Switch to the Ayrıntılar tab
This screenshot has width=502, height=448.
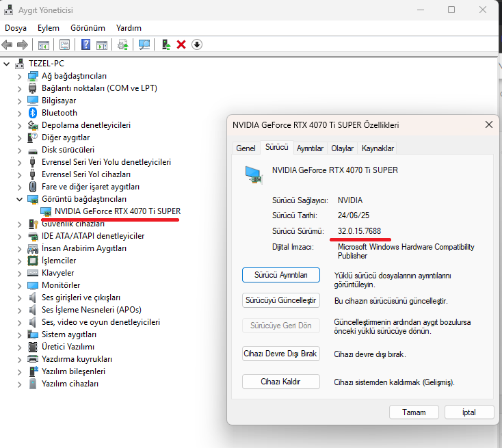(x=310, y=148)
